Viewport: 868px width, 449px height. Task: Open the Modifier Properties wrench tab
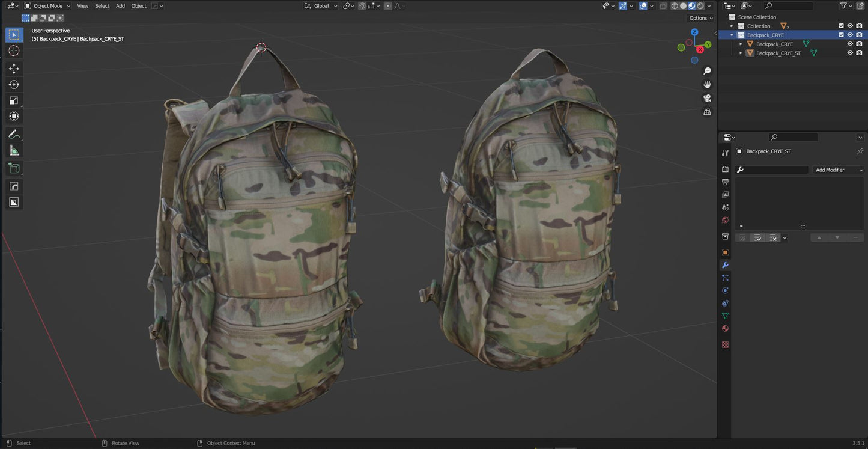[725, 265]
